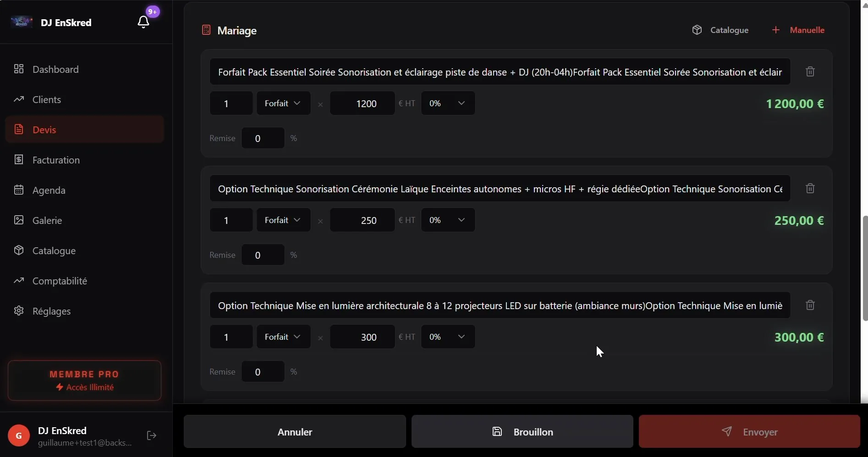The width and height of the screenshot is (868, 457).
Task: Click the DJ EnSkred logo image
Action: [22, 22]
